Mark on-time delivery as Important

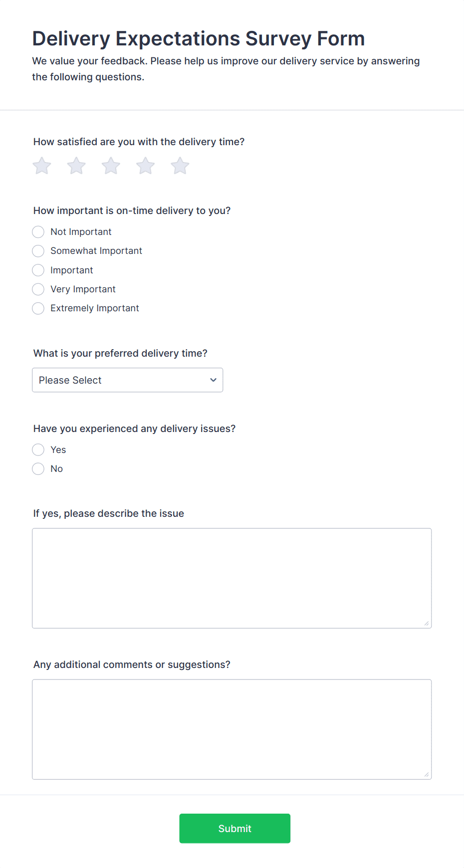[x=38, y=270]
